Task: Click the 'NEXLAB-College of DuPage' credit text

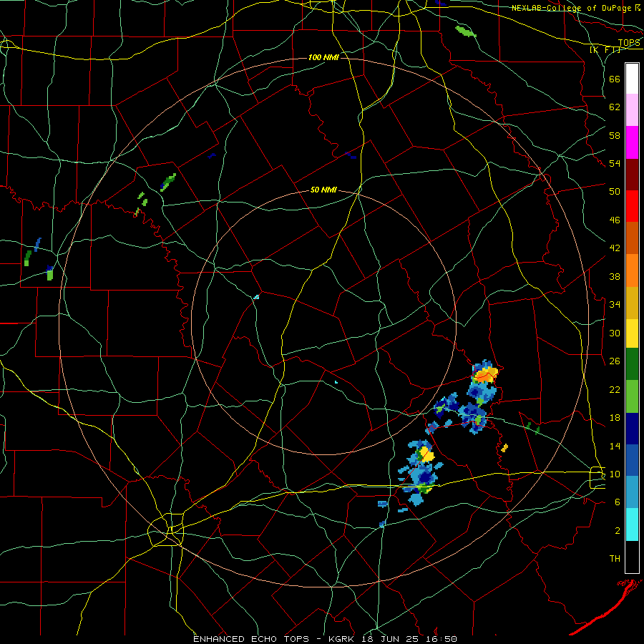Action: 572,8
